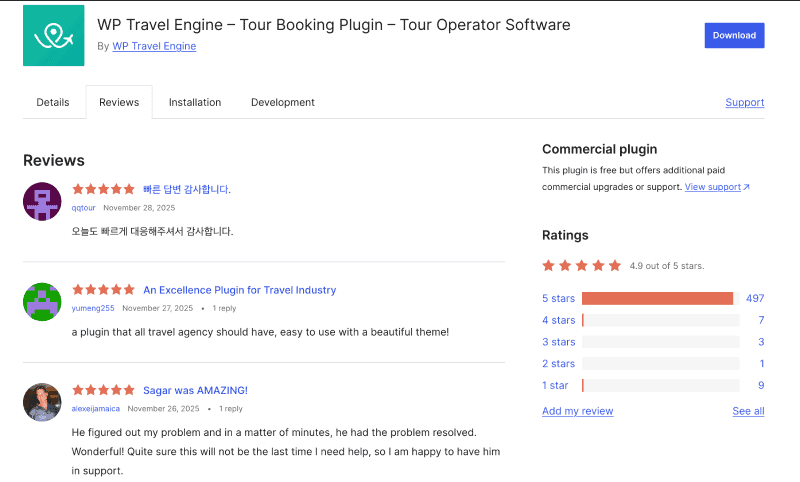Click the 3 stars rating bar

[x=660, y=342]
